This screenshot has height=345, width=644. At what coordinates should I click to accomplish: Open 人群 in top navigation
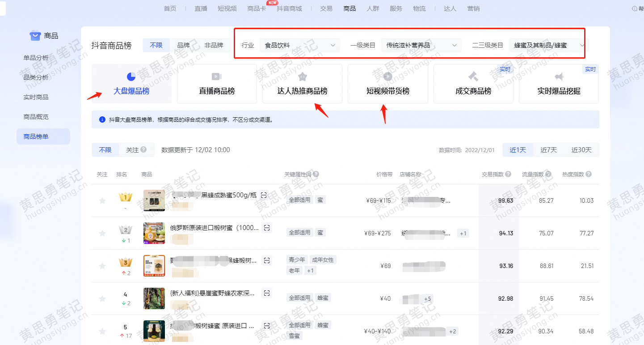click(x=373, y=9)
